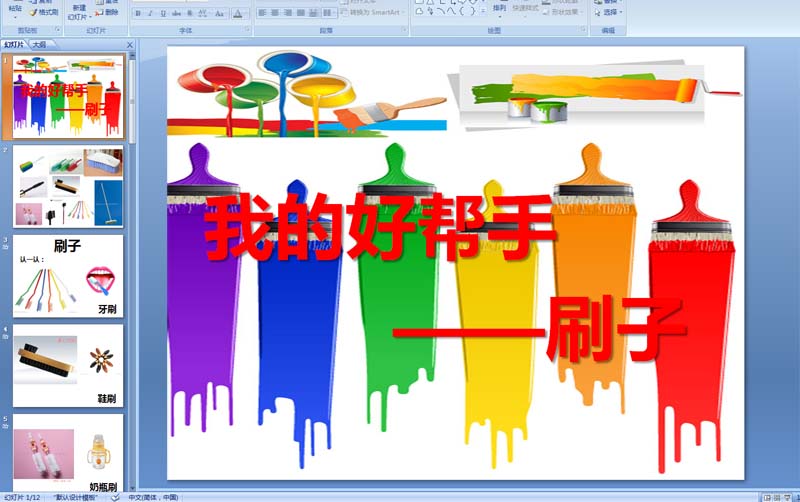
Task: Click the Distributed alignment button
Action: click(x=313, y=13)
